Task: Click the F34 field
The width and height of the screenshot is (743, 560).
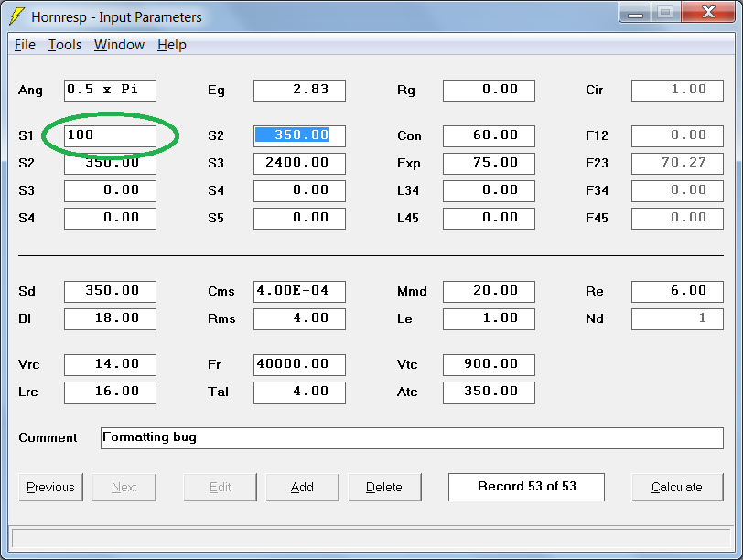Action: click(678, 191)
